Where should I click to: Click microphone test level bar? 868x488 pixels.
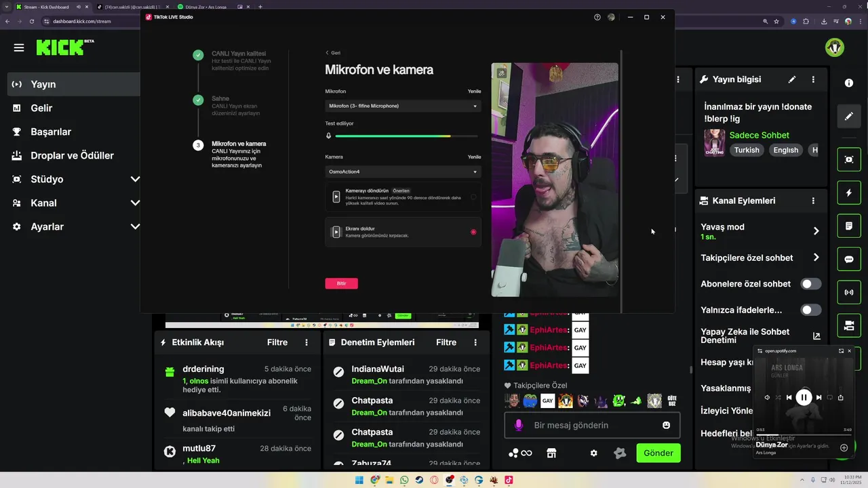pos(406,136)
